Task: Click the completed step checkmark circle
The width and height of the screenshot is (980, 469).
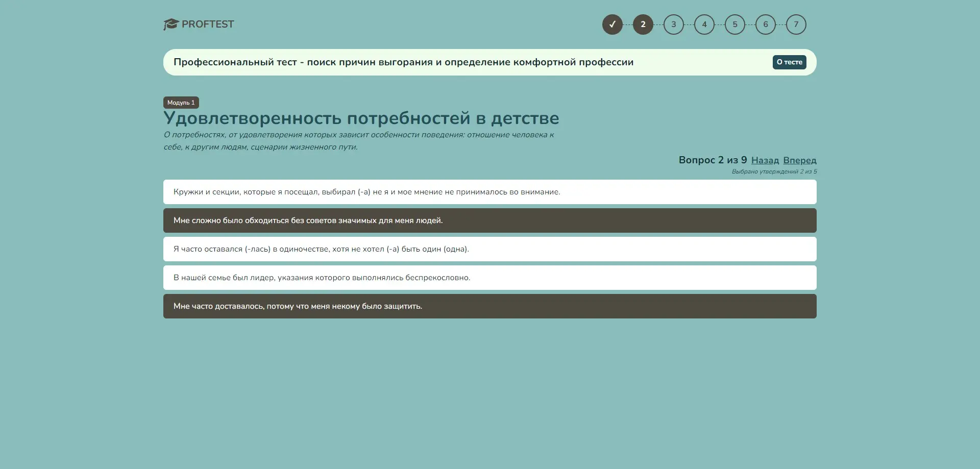Action: pos(612,24)
